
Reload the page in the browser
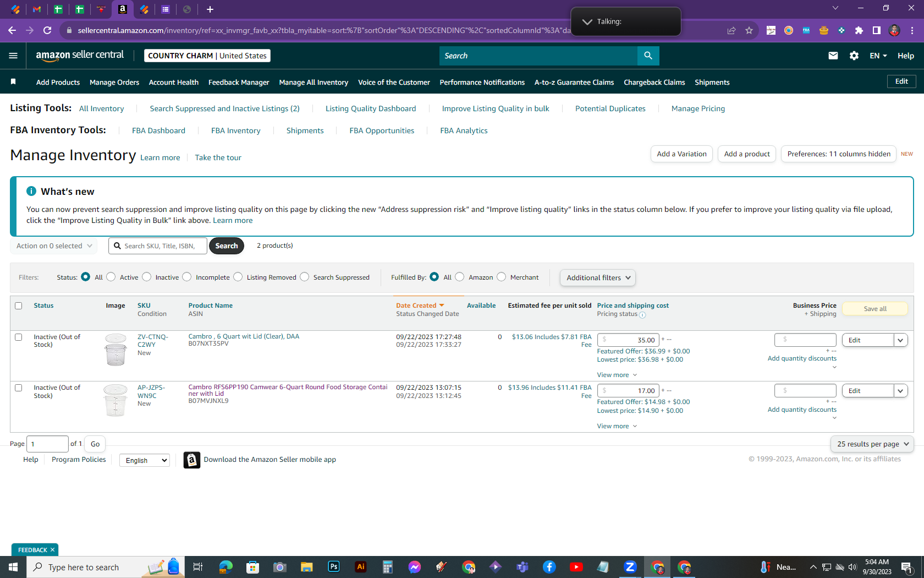tap(47, 30)
